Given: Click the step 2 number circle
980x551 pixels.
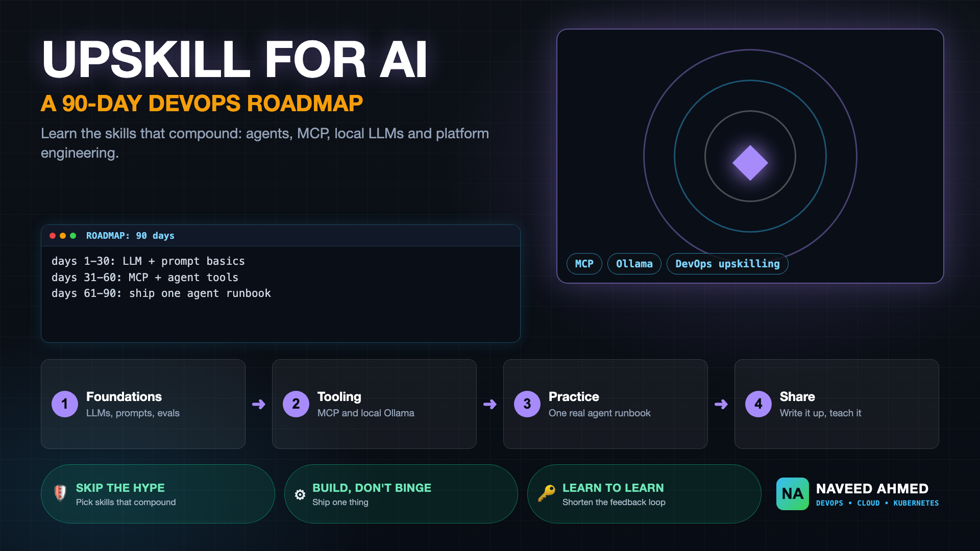Looking at the screenshot, I should pos(296,404).
